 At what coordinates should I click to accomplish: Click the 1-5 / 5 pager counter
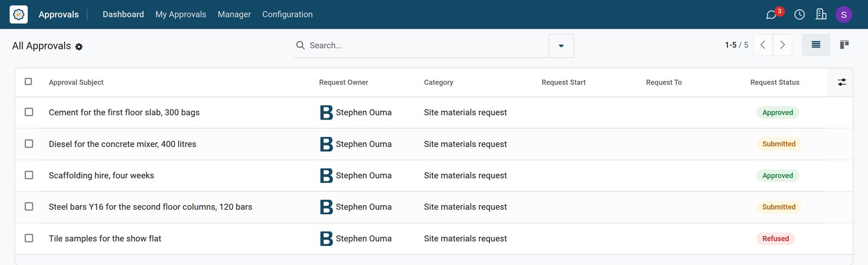[737, 45]
